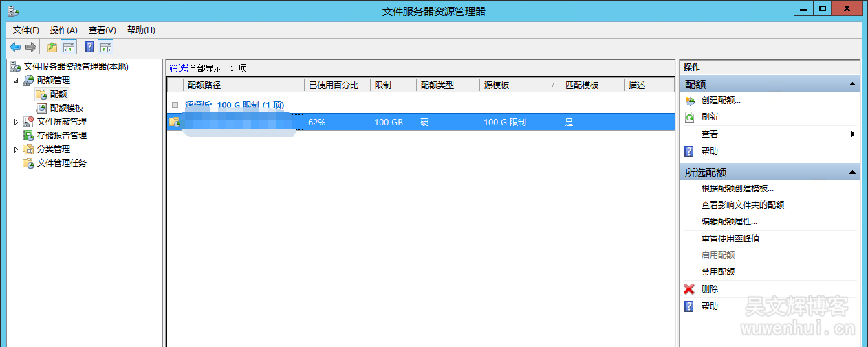The height and width of the screenshot is (347, 868).
Task: Click 刷新 in the actions pane
Action: (710, 117)
